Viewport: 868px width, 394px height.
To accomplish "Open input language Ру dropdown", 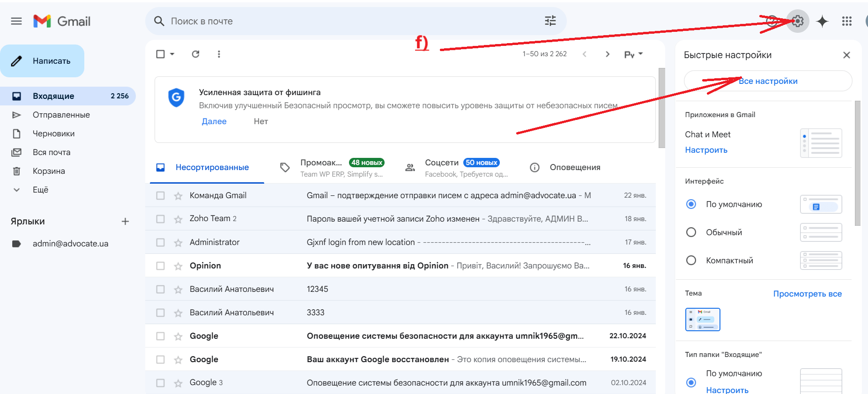I will pos(633,54).
